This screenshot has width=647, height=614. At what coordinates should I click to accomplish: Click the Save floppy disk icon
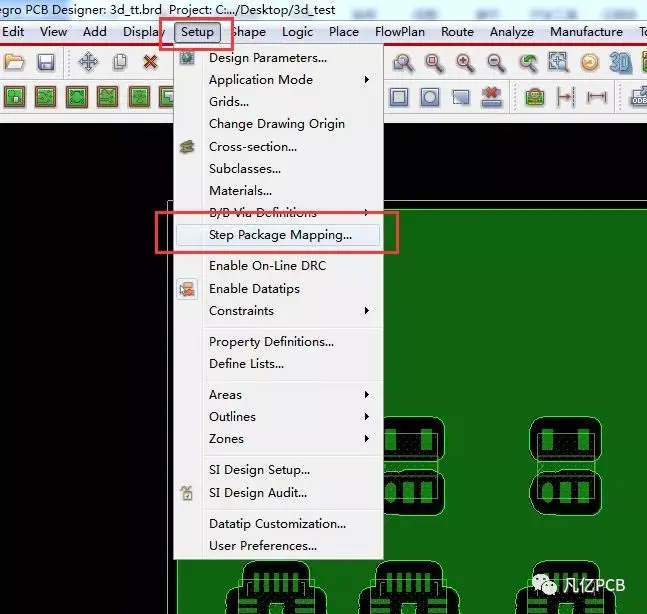point(45,62)
